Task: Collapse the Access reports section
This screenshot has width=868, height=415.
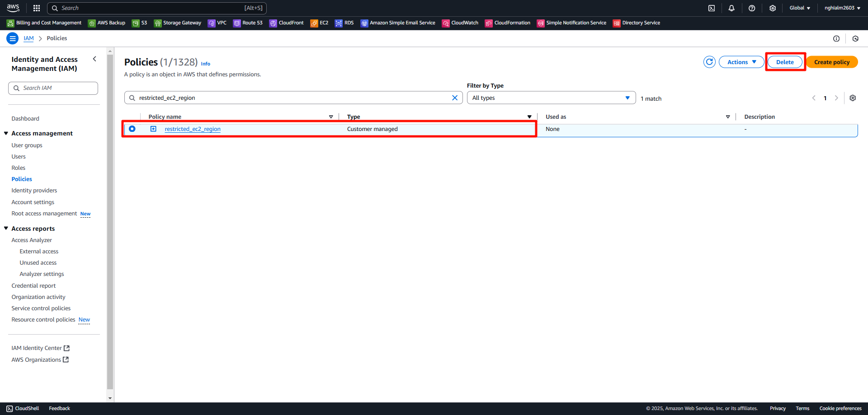Action: pyautogui.click(x=6, y=228)
